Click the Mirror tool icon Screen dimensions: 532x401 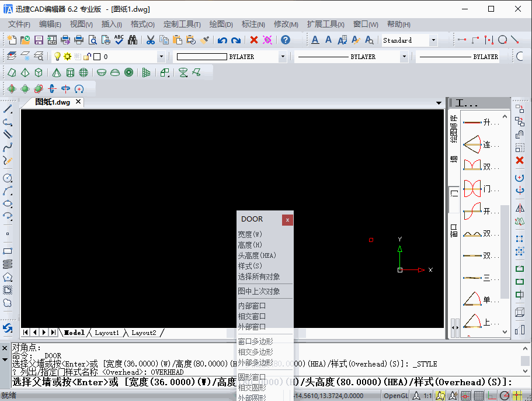click(x=520, y=208)
